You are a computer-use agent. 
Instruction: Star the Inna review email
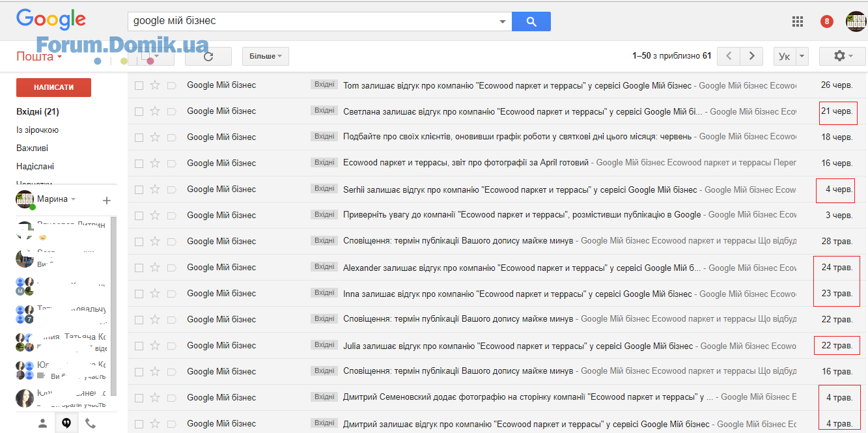pyautogui.click(x=155, y=294)
